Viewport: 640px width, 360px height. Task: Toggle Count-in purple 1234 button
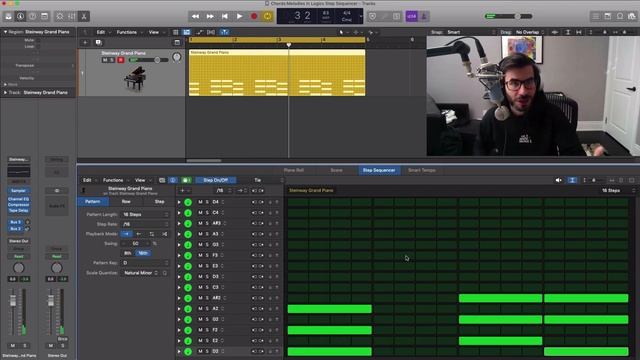411,16
